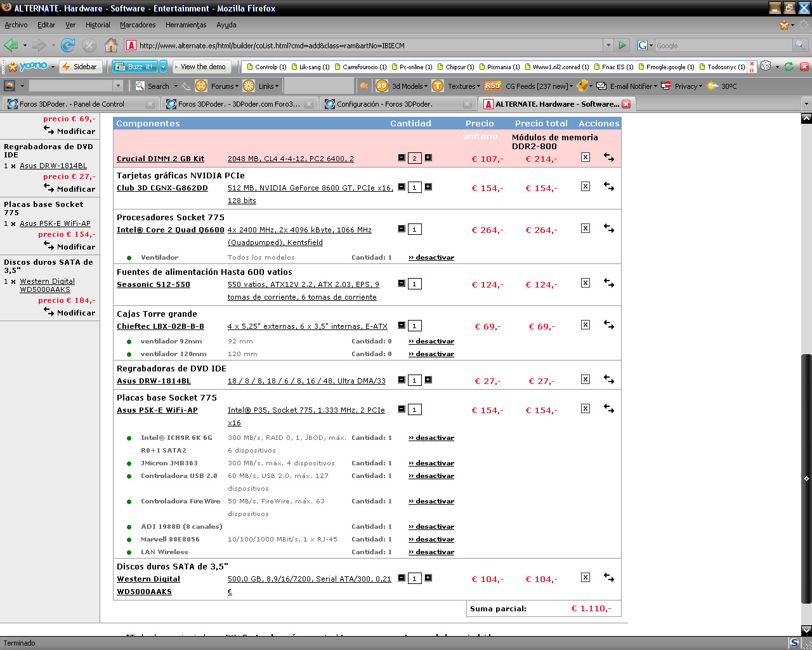
Task: Click the page vertical scrollbar thumb
Action: (806, 478)
